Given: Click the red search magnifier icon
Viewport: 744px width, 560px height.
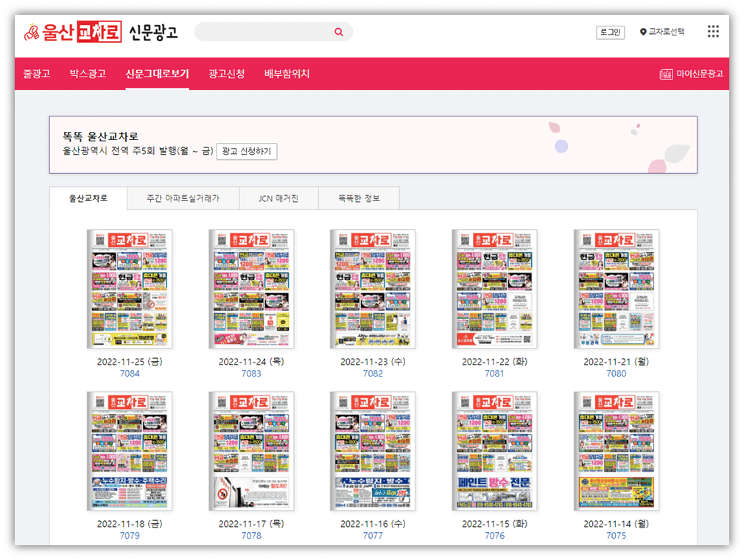Looking at the screenshot, I should 339,32.
